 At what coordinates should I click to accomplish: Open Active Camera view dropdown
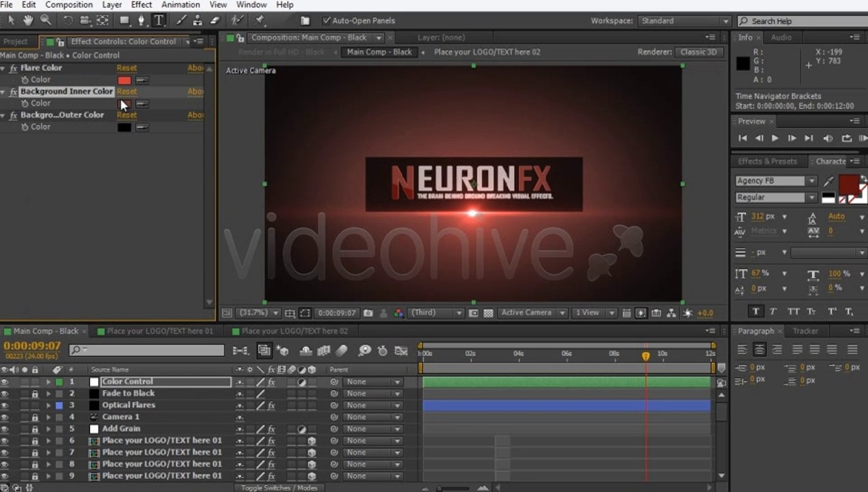532,313
